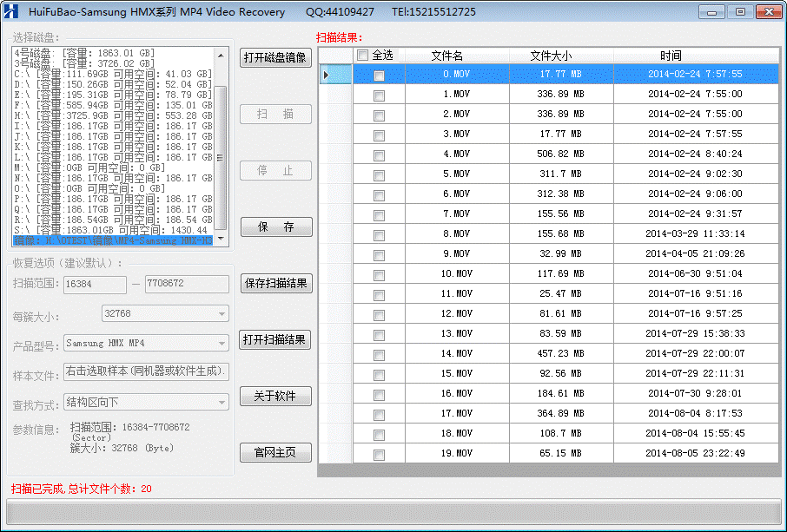787x532 pixels.
Task: Check the 12.MOV row checkbox
Action: click(379, 315)
